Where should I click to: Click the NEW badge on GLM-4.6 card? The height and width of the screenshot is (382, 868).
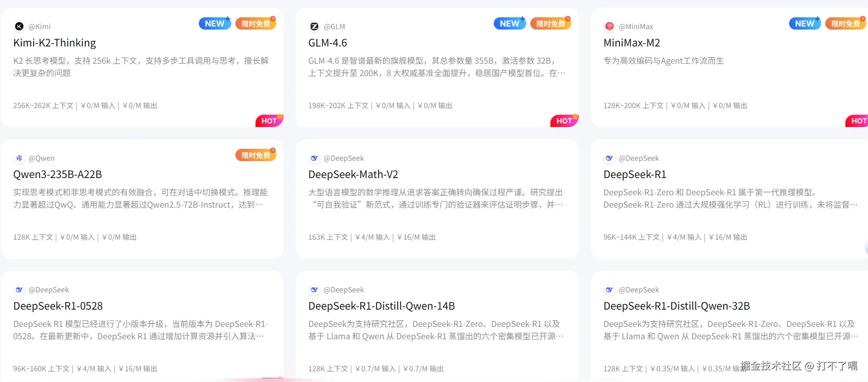click(510, 23)
